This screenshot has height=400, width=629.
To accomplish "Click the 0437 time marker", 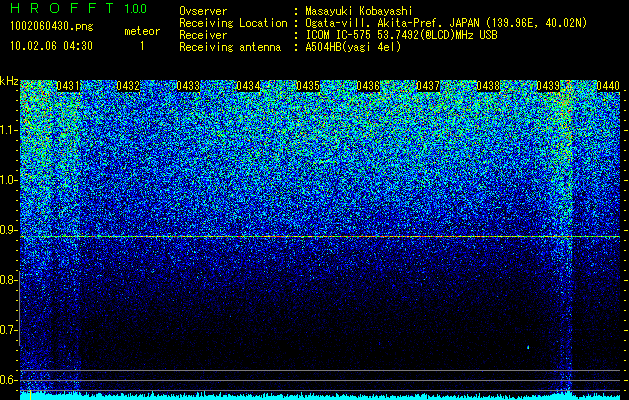I will point(428,86).
